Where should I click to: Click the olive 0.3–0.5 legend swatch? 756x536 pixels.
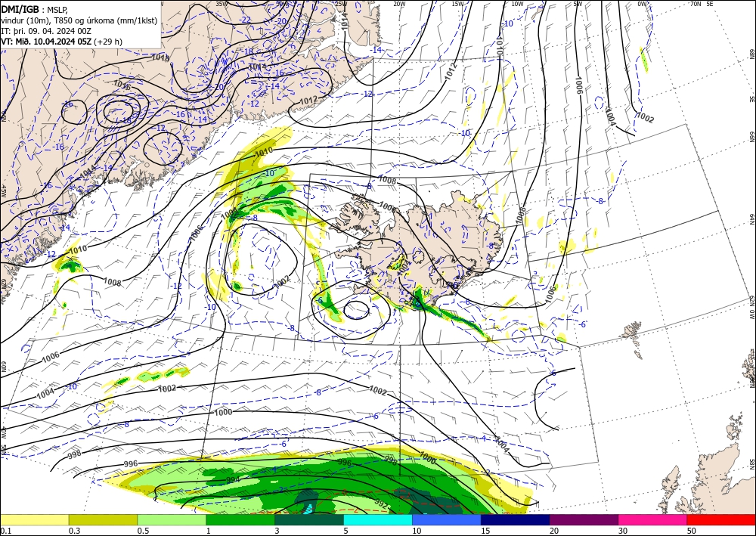103,519
